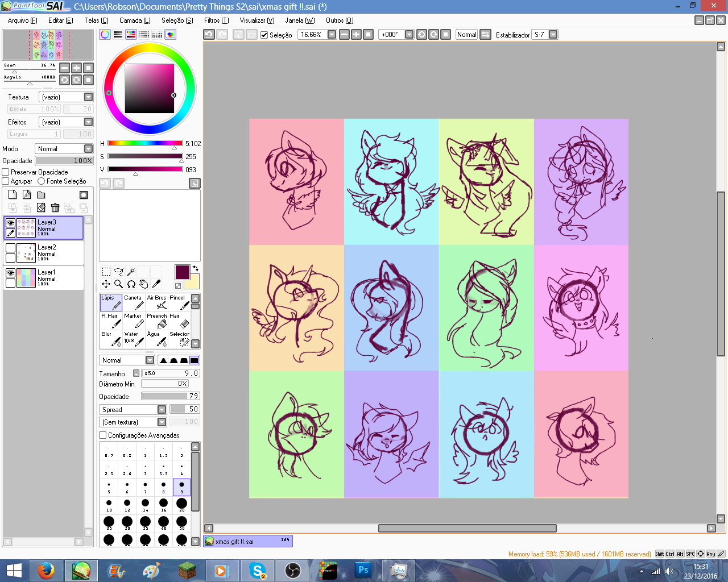
Task: Select brush size 20 preset
Action: (181, 504)
